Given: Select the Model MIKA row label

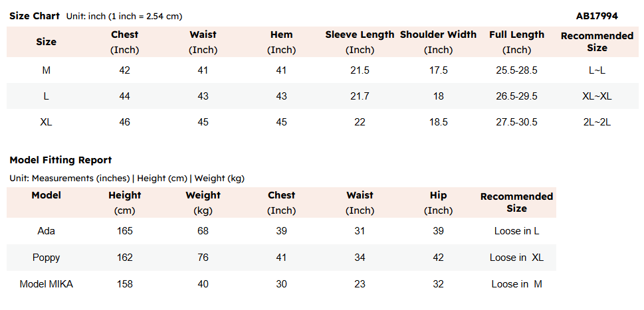Looking at the screenshot, I should click(x=47, y=284).
